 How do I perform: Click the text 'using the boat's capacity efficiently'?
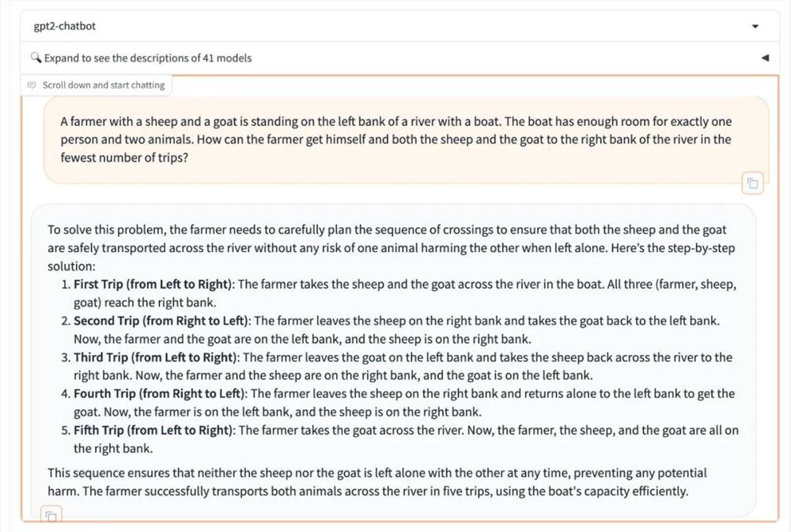coord(587,491)
